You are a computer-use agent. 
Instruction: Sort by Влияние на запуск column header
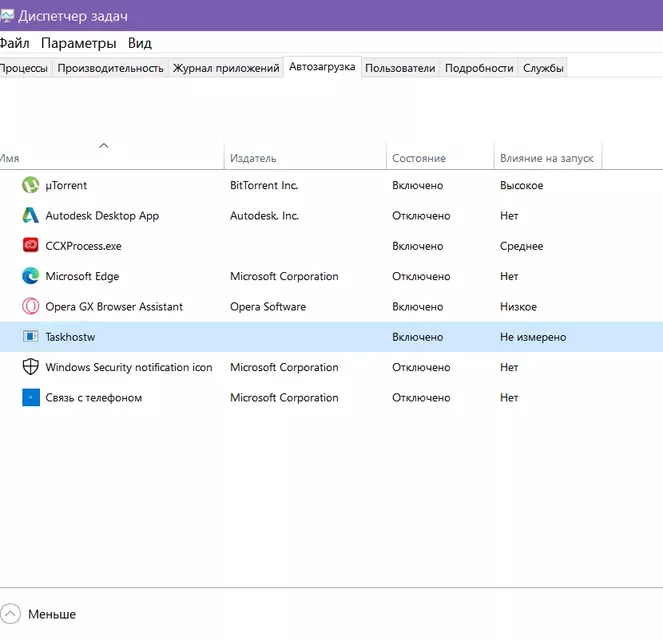click(548, 158)
